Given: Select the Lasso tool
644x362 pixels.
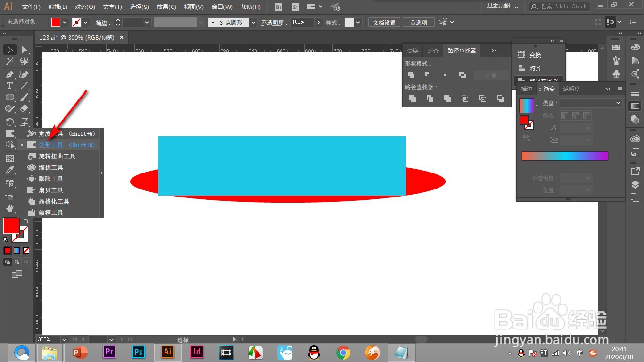Looking at the screenshot, I should [25, 61].
